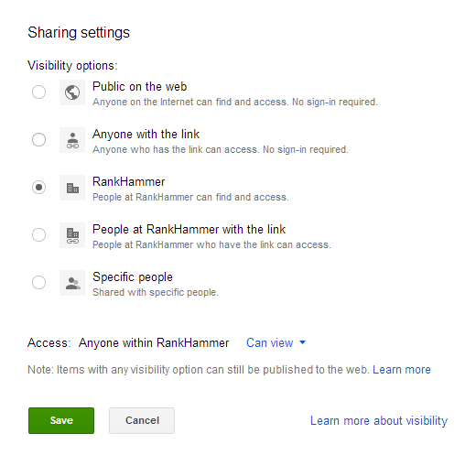The width and height of the screenshot is (476, 455).
Task: Click the Specific people title text
Action: point(133,277)
